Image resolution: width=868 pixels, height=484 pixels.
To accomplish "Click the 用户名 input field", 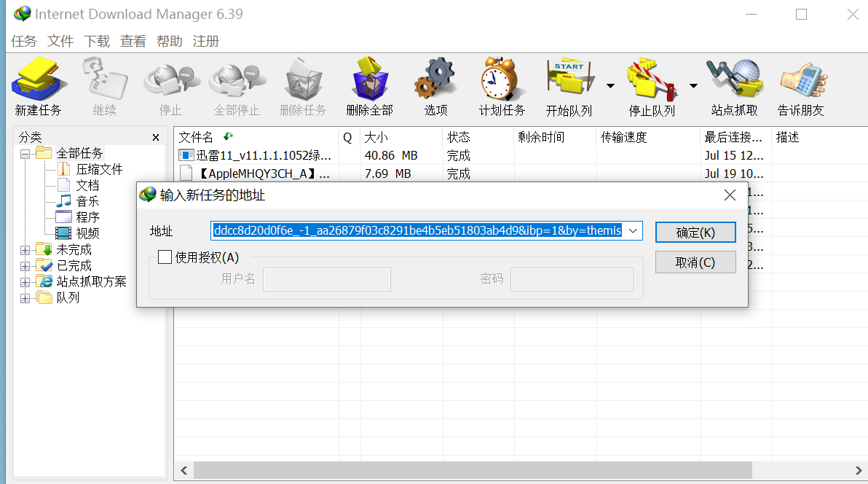I will pos(327,279).
